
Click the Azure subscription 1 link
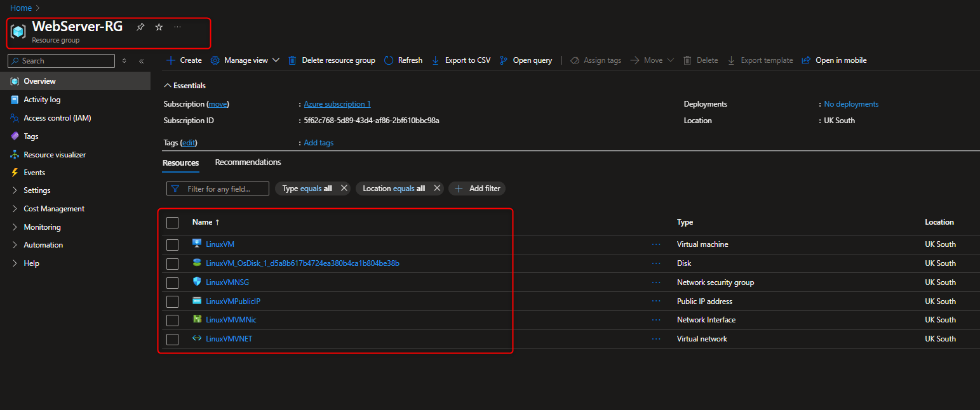pyautogui.click(x=337, y=103)
